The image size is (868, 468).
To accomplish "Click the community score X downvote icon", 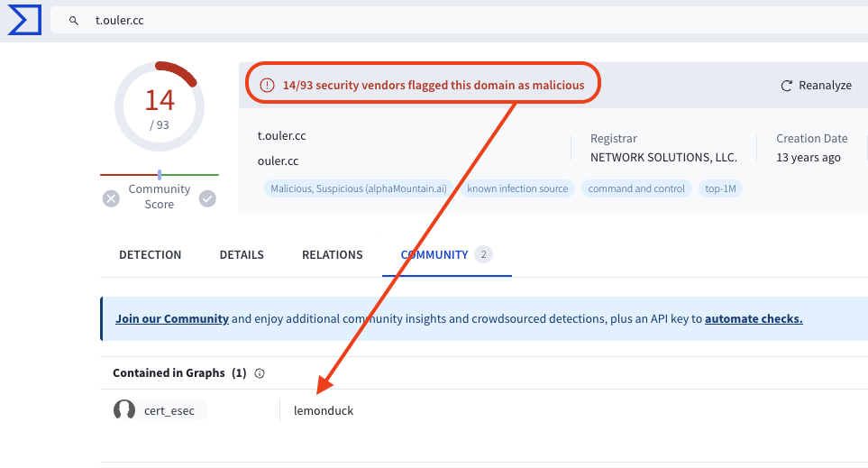I will click(x=111, y=198).
